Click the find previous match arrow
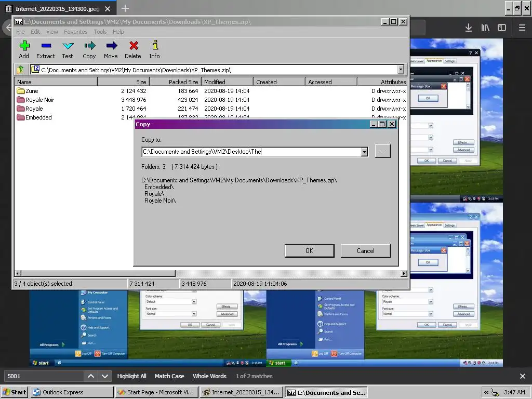Viewport: 532px width, 399px height. tap(90, 376)
